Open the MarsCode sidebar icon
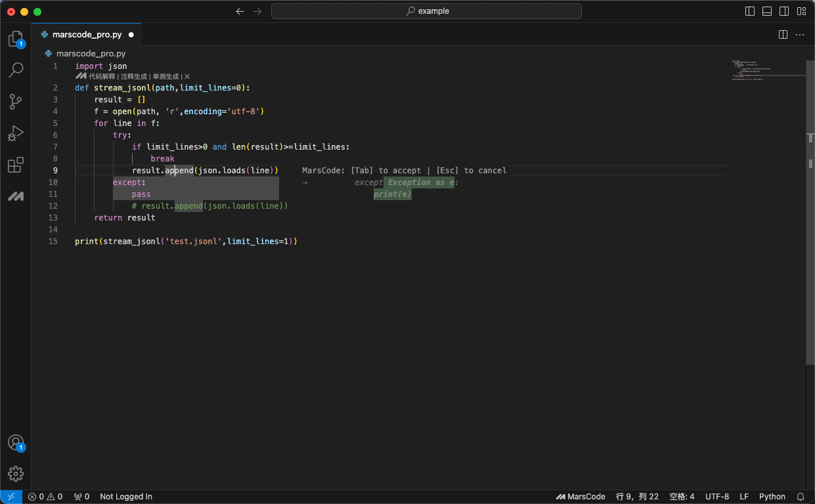 click(16, 196)
